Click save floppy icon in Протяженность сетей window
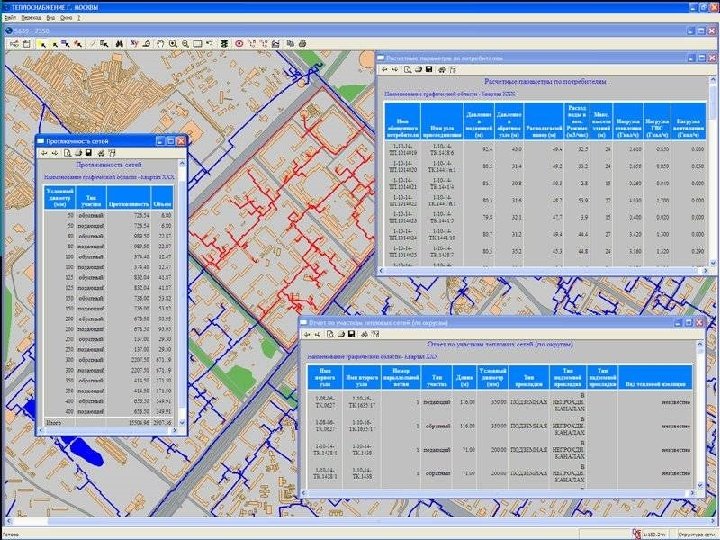720x540 pixels. tap(89, 153)
